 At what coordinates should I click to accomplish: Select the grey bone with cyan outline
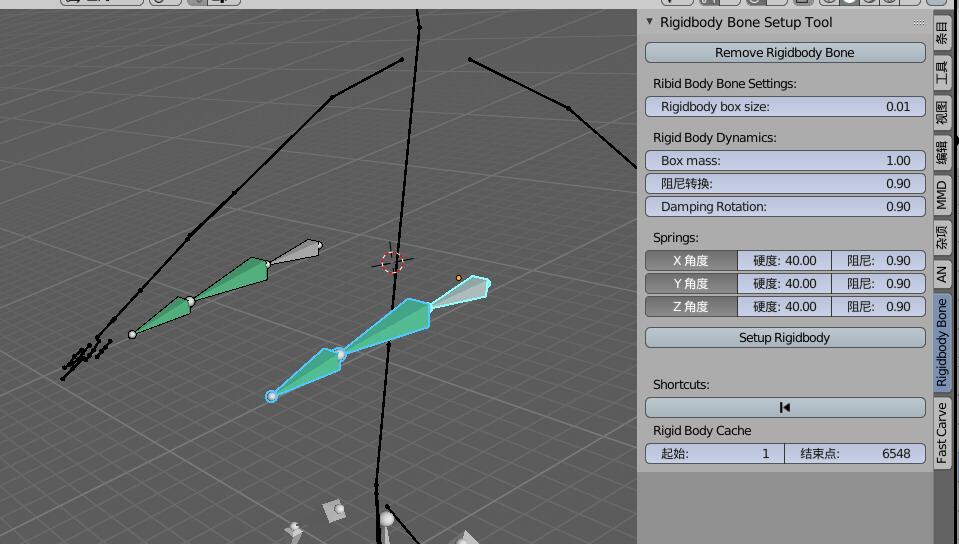462,291
